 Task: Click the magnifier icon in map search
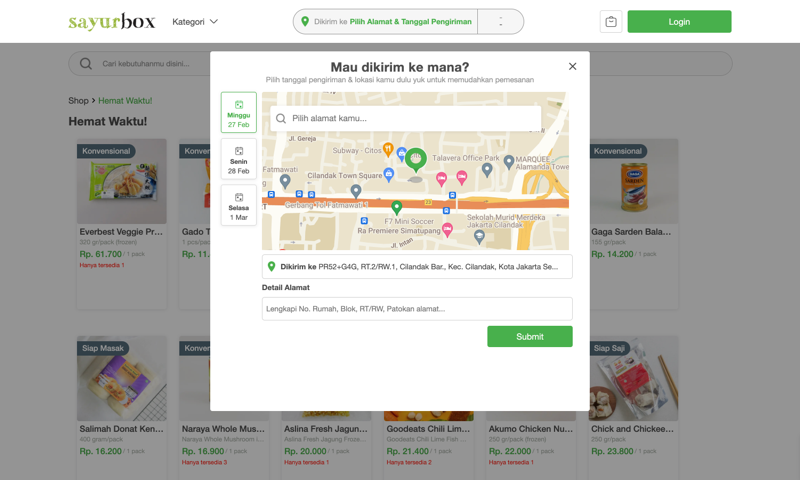tap(281, 118)
